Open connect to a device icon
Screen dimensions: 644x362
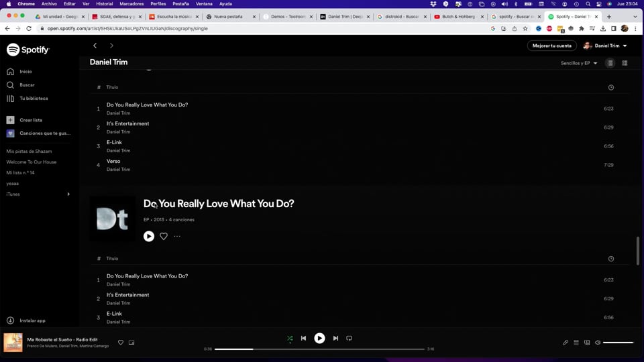tap(587, 343)
